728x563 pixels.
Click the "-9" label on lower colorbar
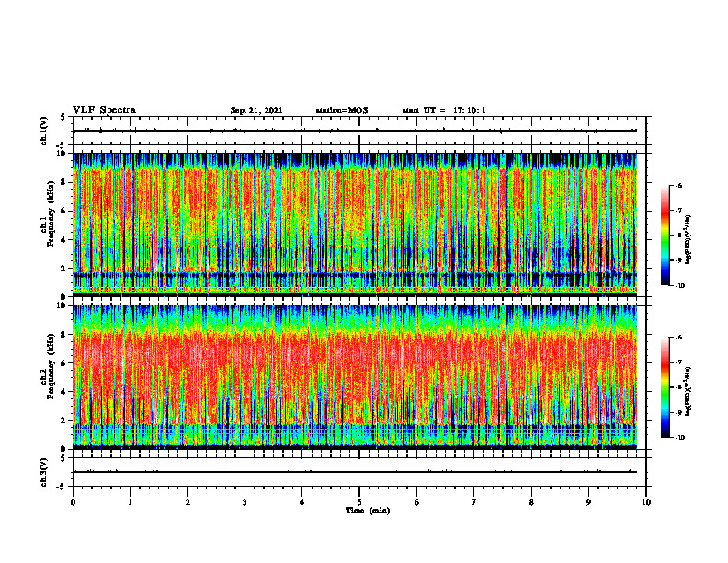tap(678, 412)
